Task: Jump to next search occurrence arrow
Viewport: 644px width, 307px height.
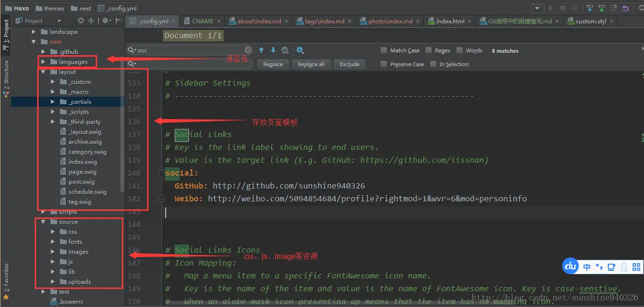Action: tap(273, 50)
